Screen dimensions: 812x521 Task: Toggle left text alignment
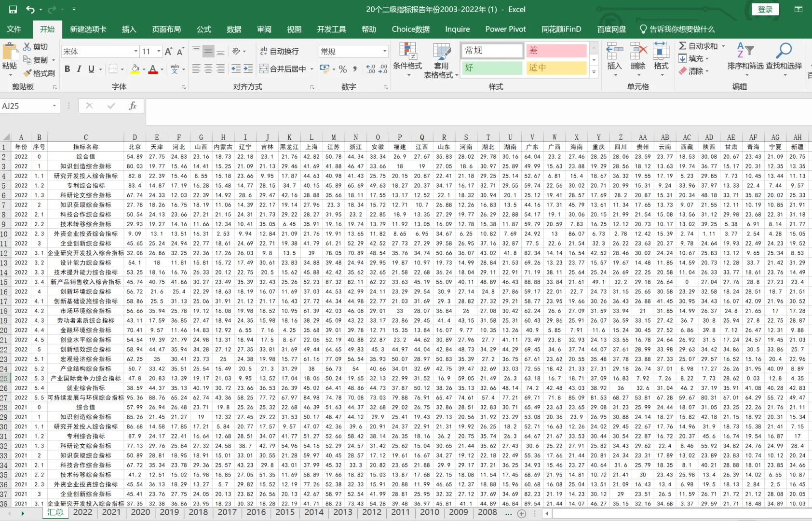[x=196, y=69]
